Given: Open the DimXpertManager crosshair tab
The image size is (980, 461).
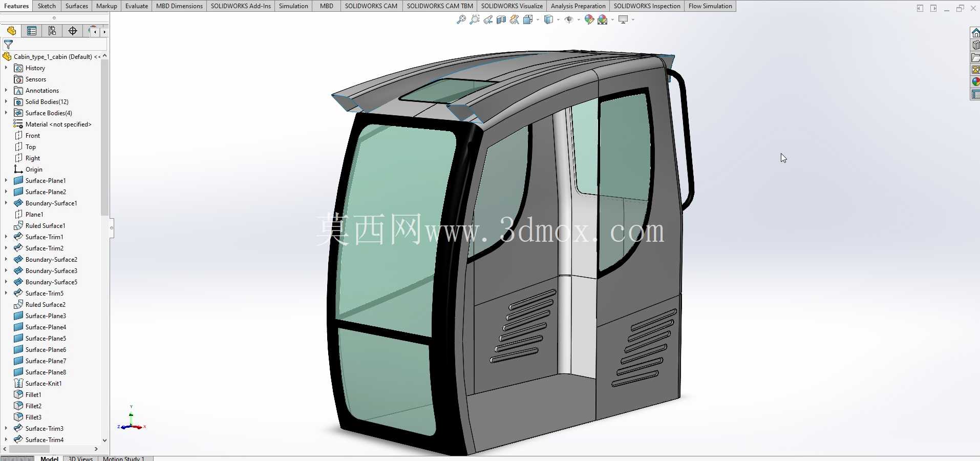Looking at the screenshot, I should click(x=73, y=31).
